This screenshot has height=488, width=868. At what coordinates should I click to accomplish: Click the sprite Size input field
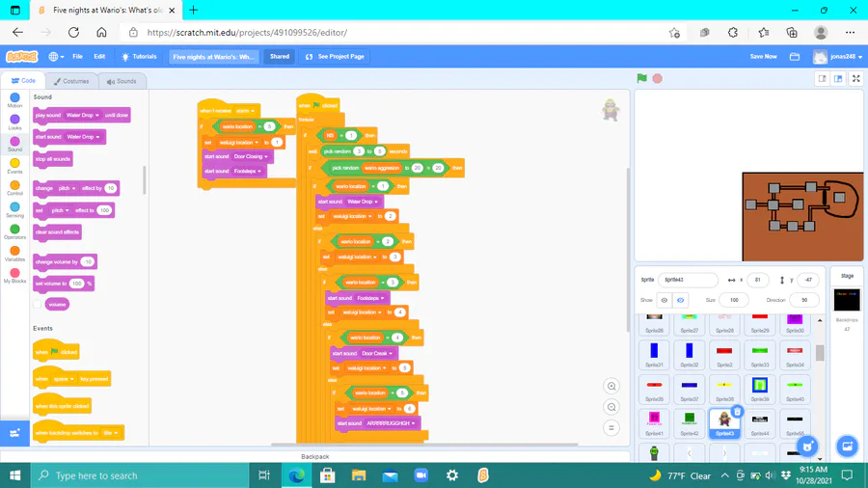point(734,300)
